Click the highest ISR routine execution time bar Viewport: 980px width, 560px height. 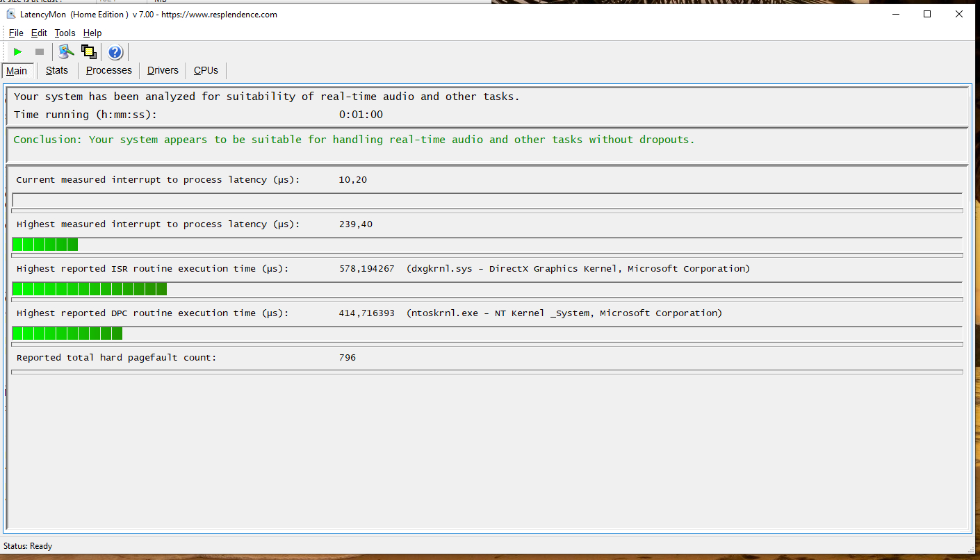click(x=487, y=289)
